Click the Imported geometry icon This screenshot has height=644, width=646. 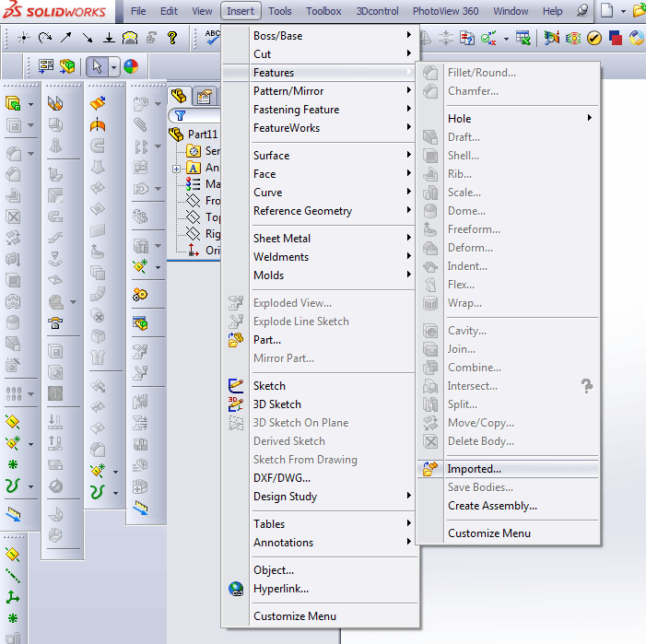[430, 469]
